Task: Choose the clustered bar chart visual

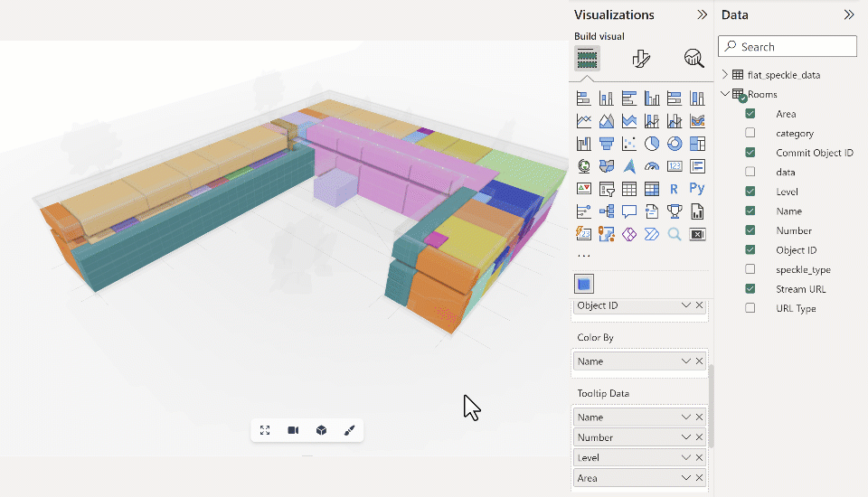Action: (x=629, y=98)
